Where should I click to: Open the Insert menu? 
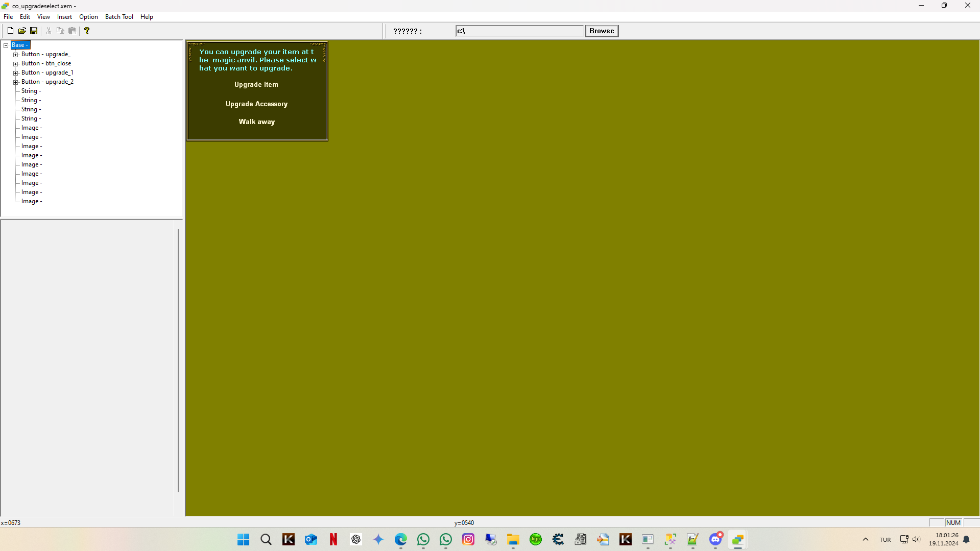tap(64, 16)
